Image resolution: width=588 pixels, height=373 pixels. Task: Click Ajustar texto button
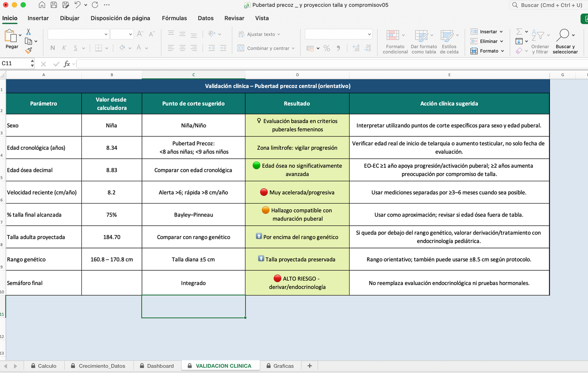click(259, 34)
